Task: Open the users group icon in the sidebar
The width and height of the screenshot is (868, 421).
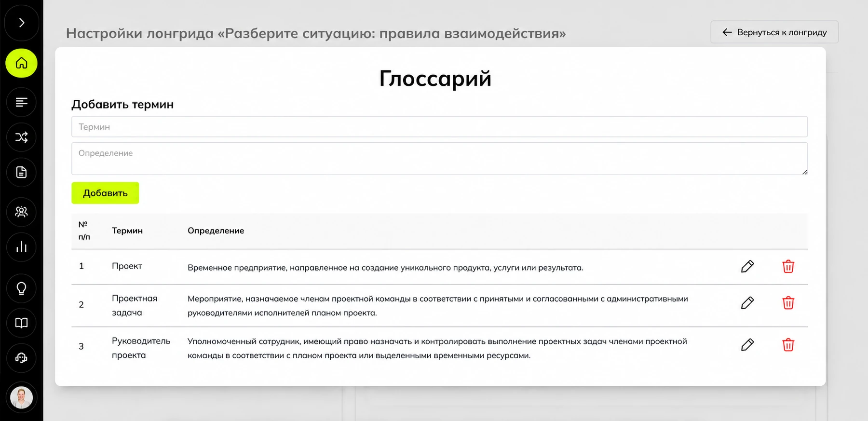Action: click(22, 212)
